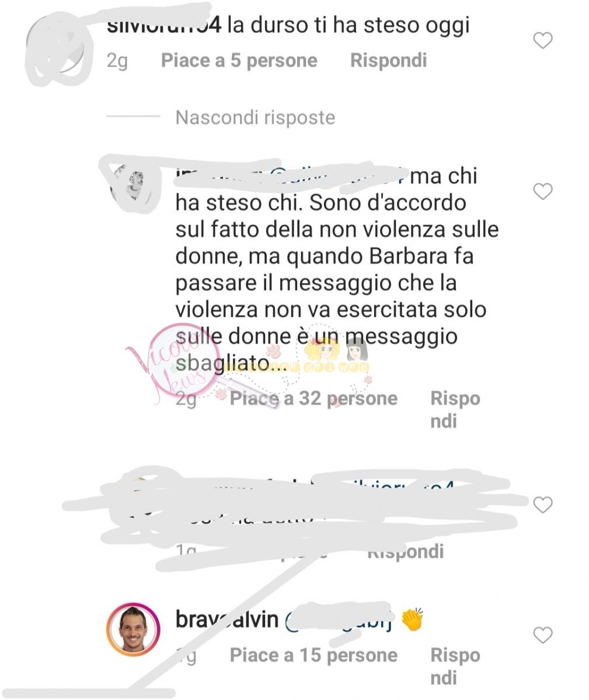Tap the "2g" timestamp on the top comment
589x700 pixels.
coord(117,61)
